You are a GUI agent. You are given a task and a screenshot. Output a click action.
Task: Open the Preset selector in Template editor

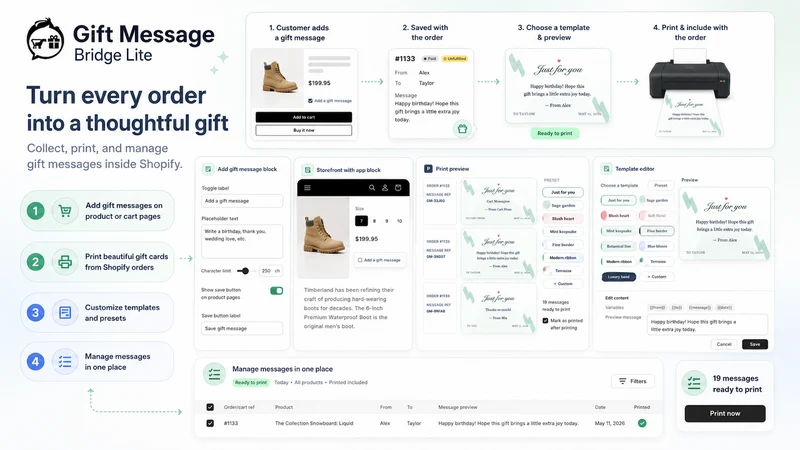661,185
